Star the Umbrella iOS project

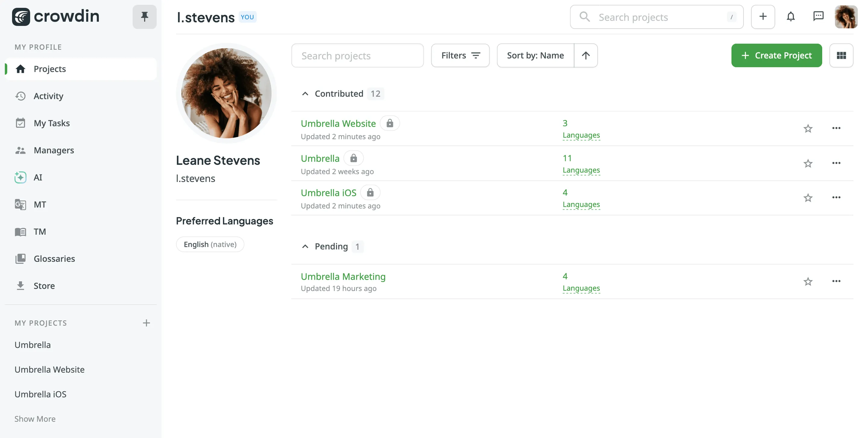coord(808,198)
